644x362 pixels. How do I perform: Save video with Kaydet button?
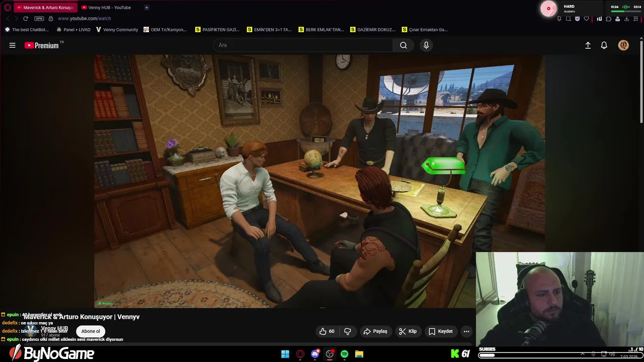441,331
